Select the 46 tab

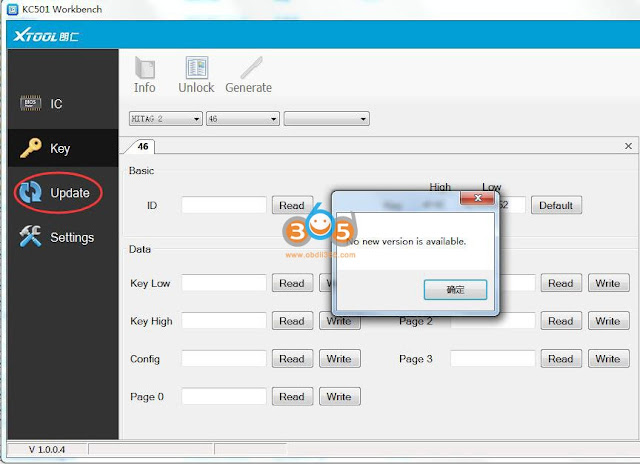click(142, 147)
